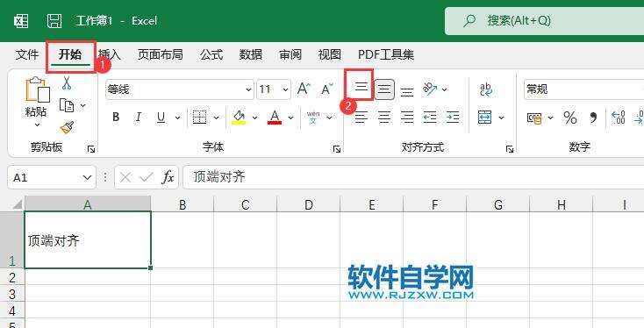Open the Merge options dropdown arrow
Image resolution: width=644 pixels, height=328 pixels.
[502, 118]
